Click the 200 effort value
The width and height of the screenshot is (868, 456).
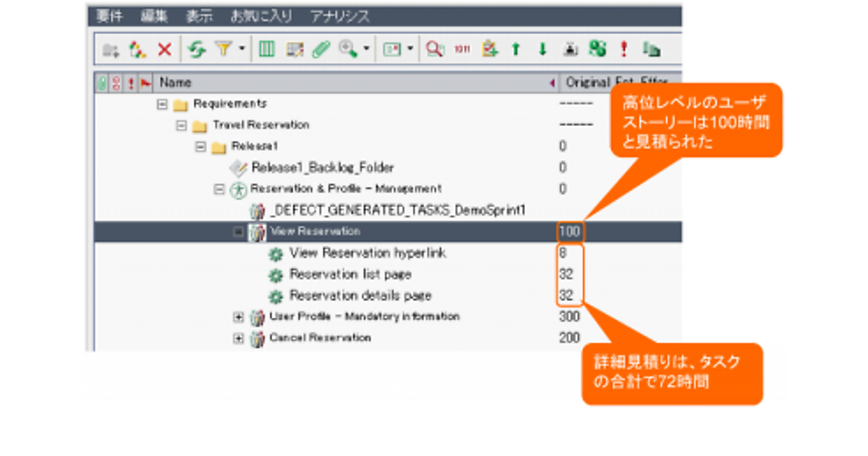pos(569,338)
